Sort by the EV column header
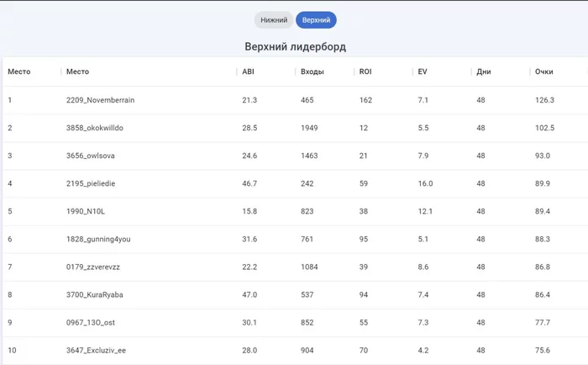 423,71
